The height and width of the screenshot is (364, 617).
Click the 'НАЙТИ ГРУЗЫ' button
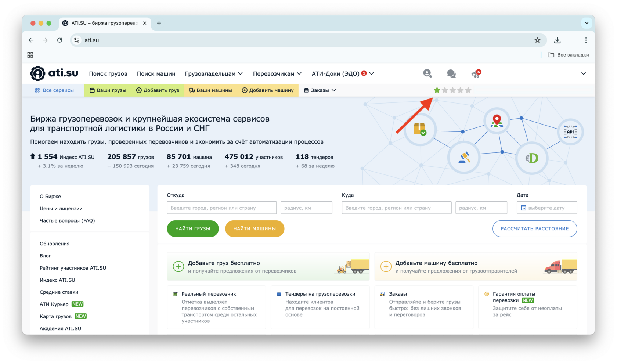pyautogui.click(x=192, y=228)
